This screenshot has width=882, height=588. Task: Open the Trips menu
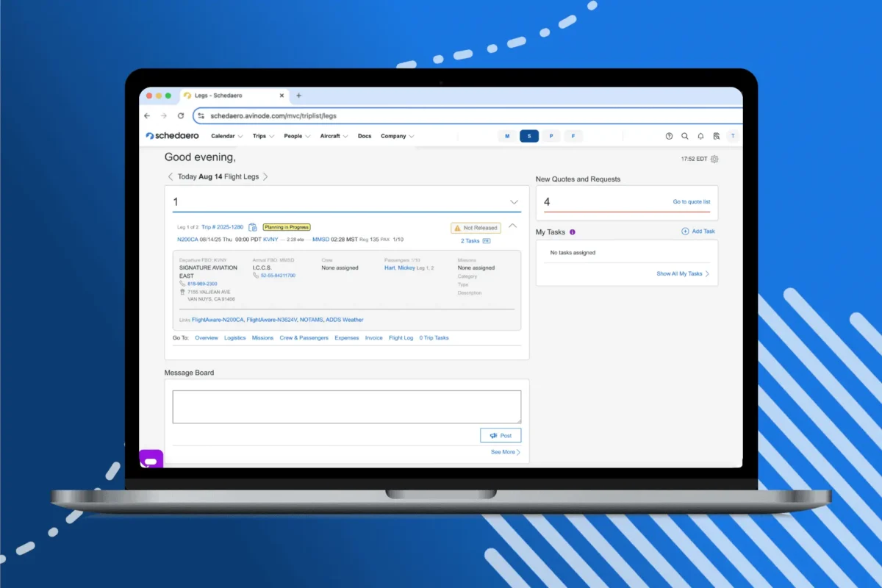pyautogui.click(x=262, y=136)
